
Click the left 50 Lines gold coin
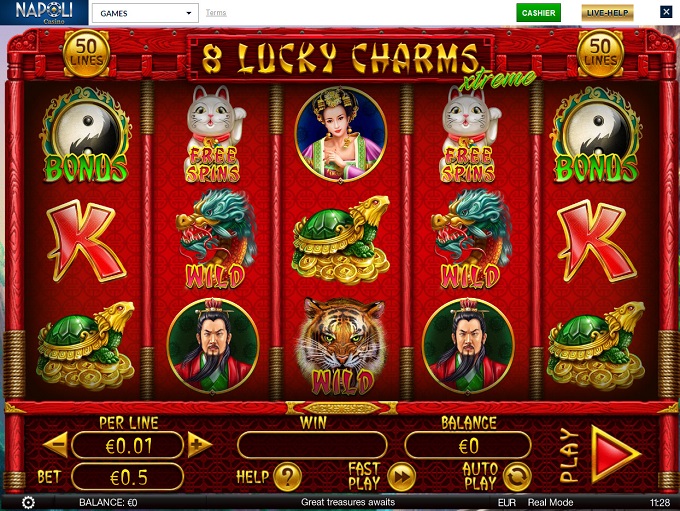coord(86,53)
